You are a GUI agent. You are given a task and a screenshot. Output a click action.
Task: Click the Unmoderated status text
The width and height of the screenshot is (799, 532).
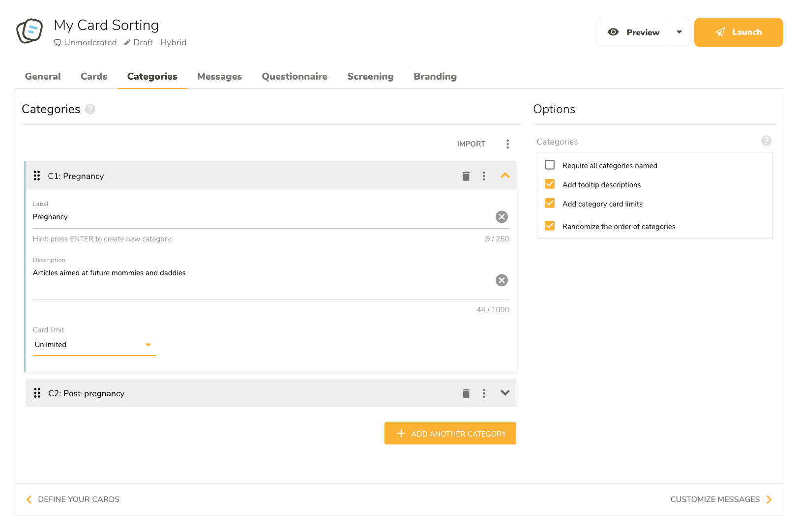(90, 42)
